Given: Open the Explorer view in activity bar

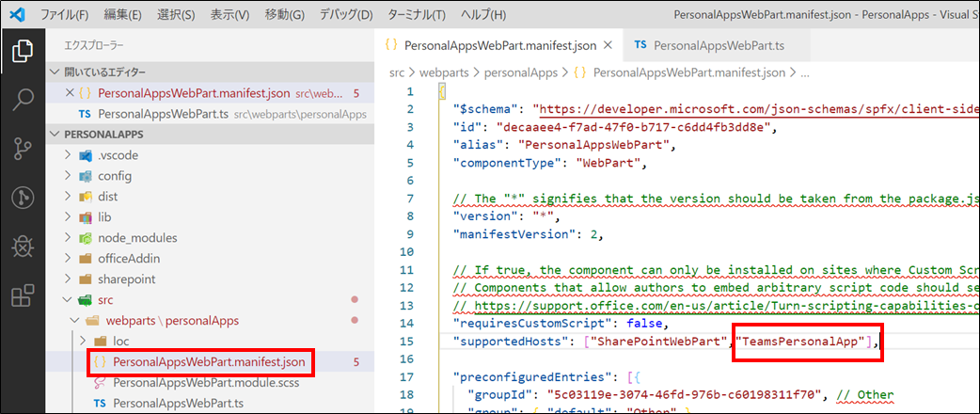Looking at the screenshot, I should pos(24,52).
